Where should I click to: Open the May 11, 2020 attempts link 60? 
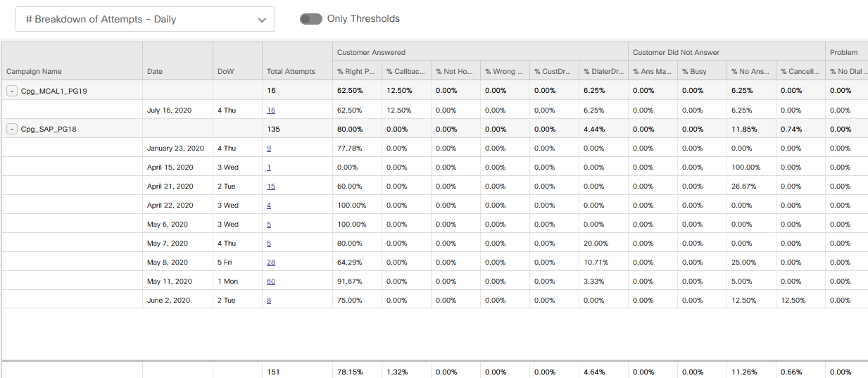271,282
